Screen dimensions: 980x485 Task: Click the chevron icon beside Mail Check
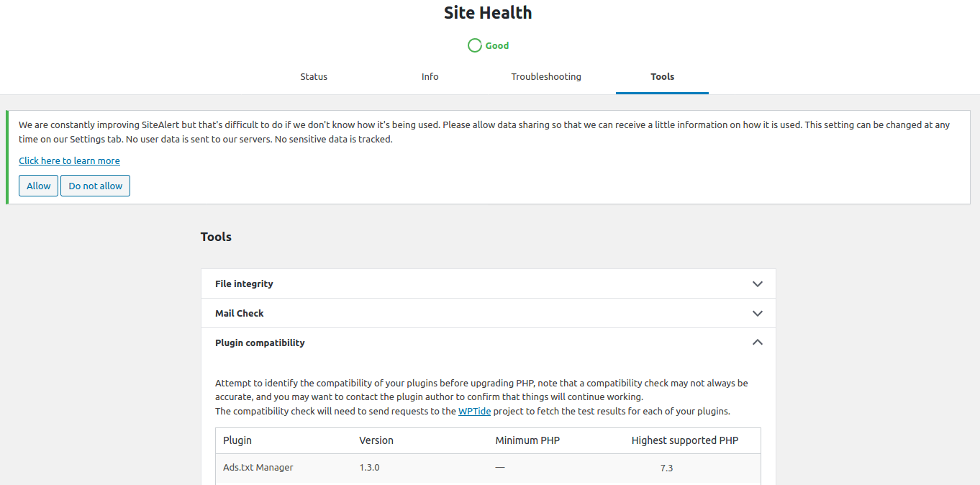[757, 313]
